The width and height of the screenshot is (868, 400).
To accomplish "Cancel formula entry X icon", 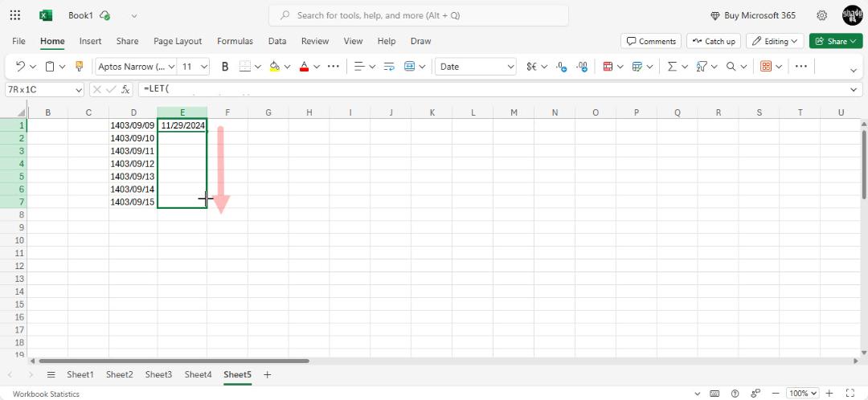I will pos(97,89).
